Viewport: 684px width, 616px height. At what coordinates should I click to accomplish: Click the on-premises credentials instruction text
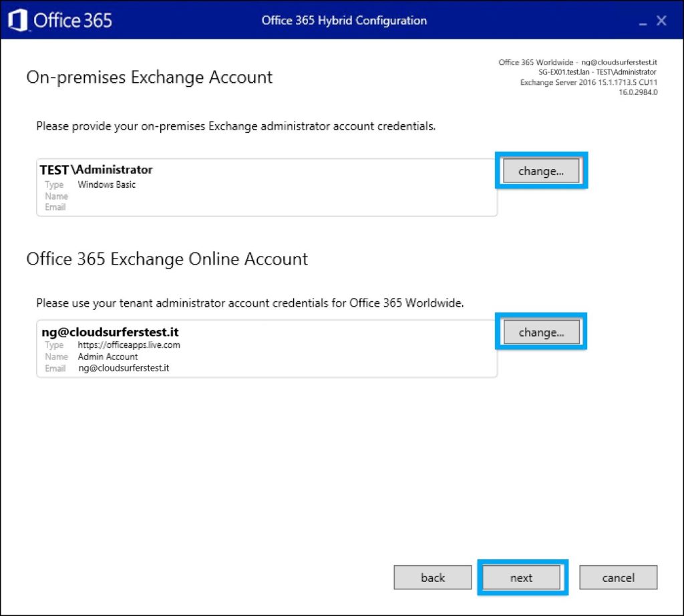236,126
